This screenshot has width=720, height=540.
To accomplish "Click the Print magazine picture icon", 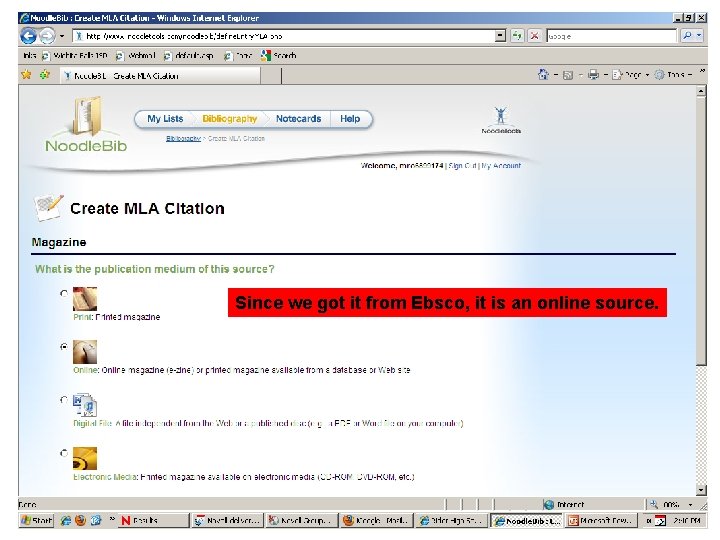I will click(85, 299).
